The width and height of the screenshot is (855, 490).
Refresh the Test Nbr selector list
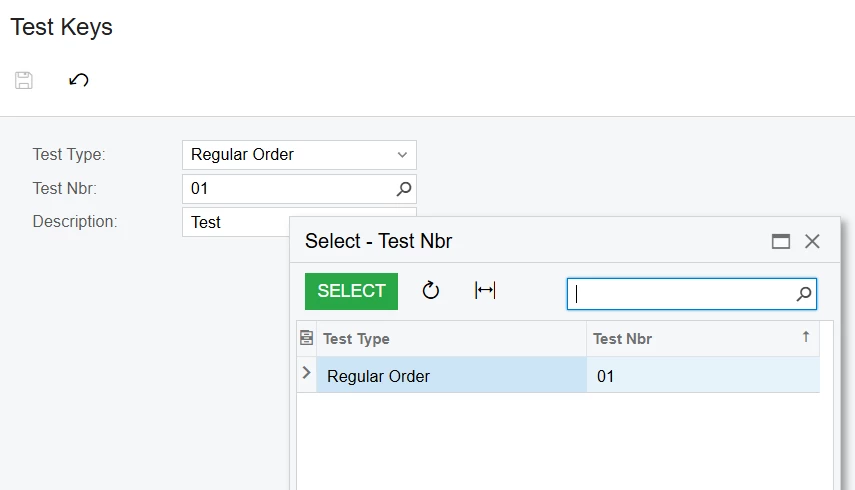pos(431,291)
